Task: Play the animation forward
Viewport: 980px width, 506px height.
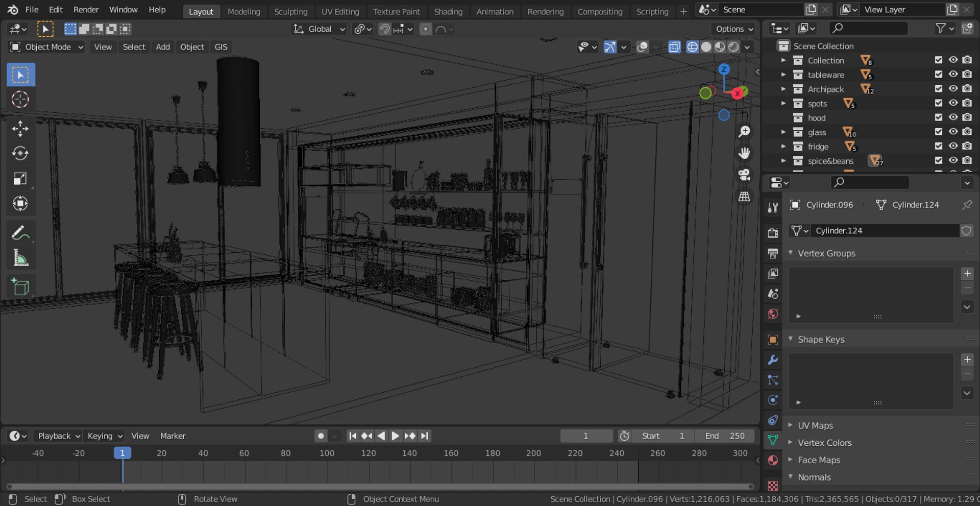Action: pos(396,436)
